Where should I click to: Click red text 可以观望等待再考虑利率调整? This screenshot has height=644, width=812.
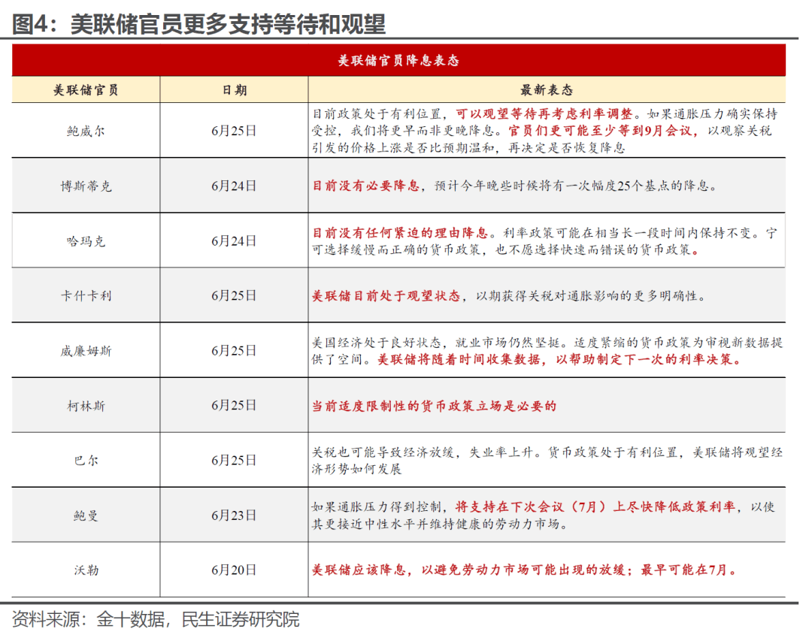[x=544, y=114]
